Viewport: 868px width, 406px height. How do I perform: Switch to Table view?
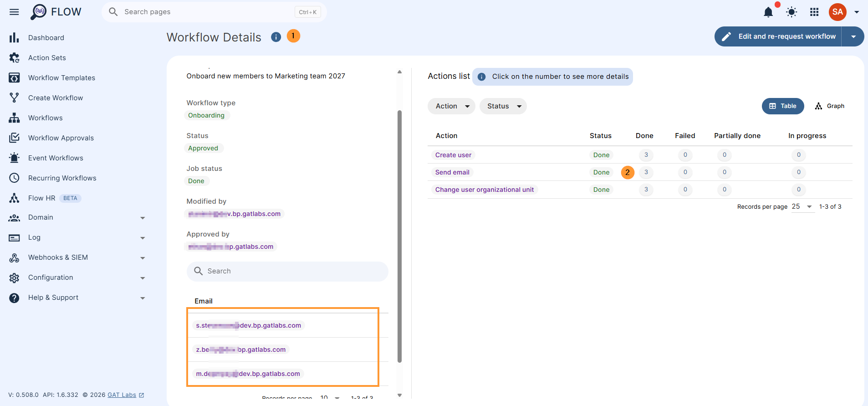click(x=783, y=106)
